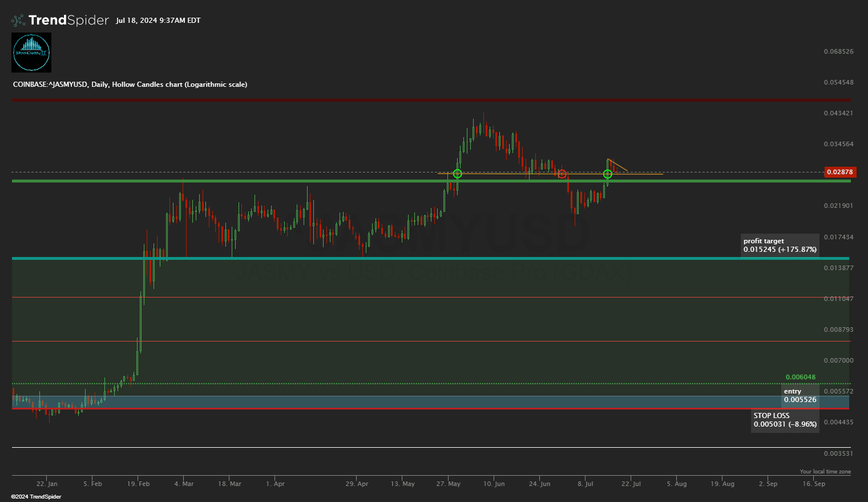The width and height of the screenshot is (868, 502).
Task: Click the Jul 18, 2024 timestamp
Action: [158, 21]
